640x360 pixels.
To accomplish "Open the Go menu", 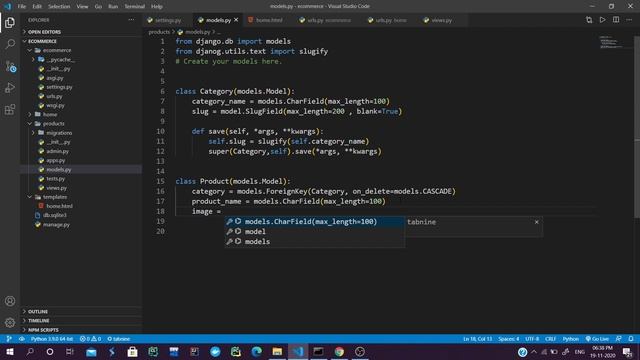I will pyautogui.click(x=98, y=7).
